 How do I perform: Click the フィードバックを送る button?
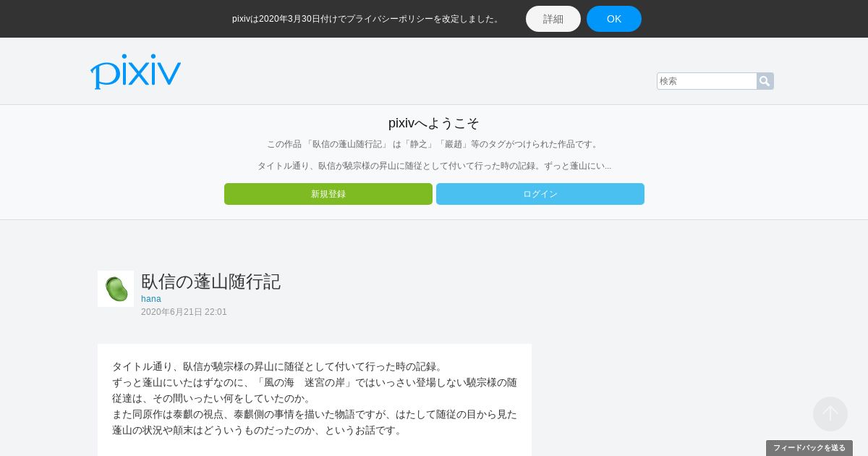(809, 448)
